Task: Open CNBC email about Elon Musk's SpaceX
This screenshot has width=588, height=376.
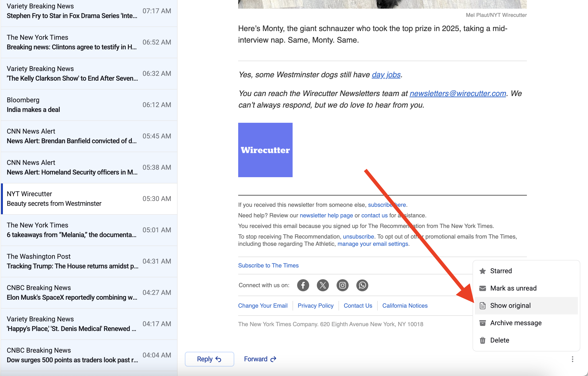Action: click(x=89, y=292)
